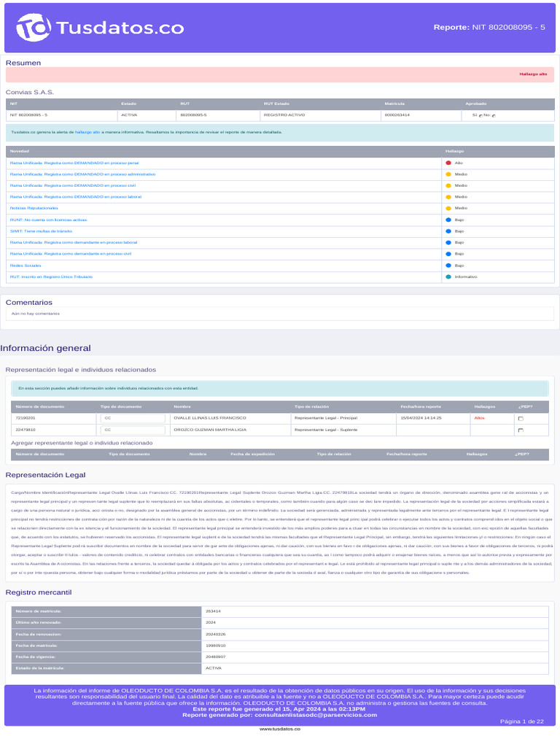Click document number '72190201'
The image size is (560, 747).
(x=26, y=418)
